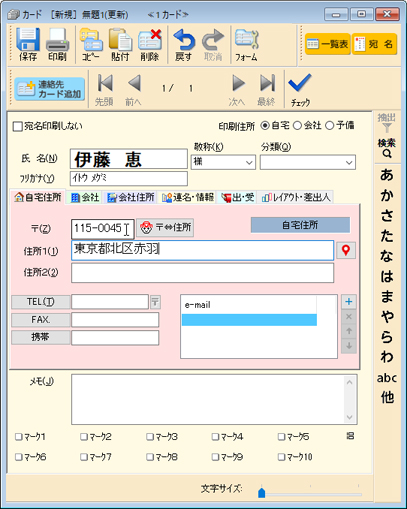Click the 戻す undo arrow icon
This screenshot has height=509, width=407.
pyautogui.click(x=184, y=40)
